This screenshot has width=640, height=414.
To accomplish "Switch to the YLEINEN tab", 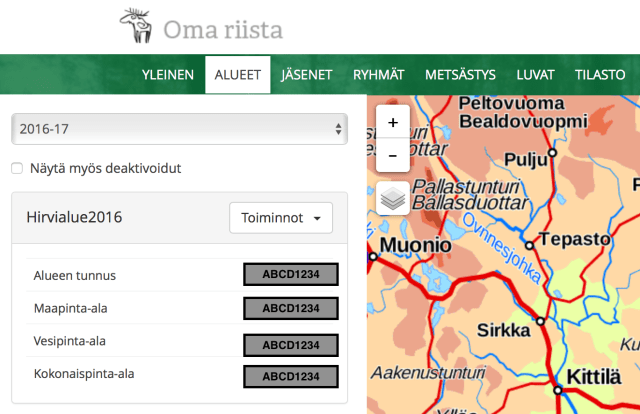I will [168, 75].
